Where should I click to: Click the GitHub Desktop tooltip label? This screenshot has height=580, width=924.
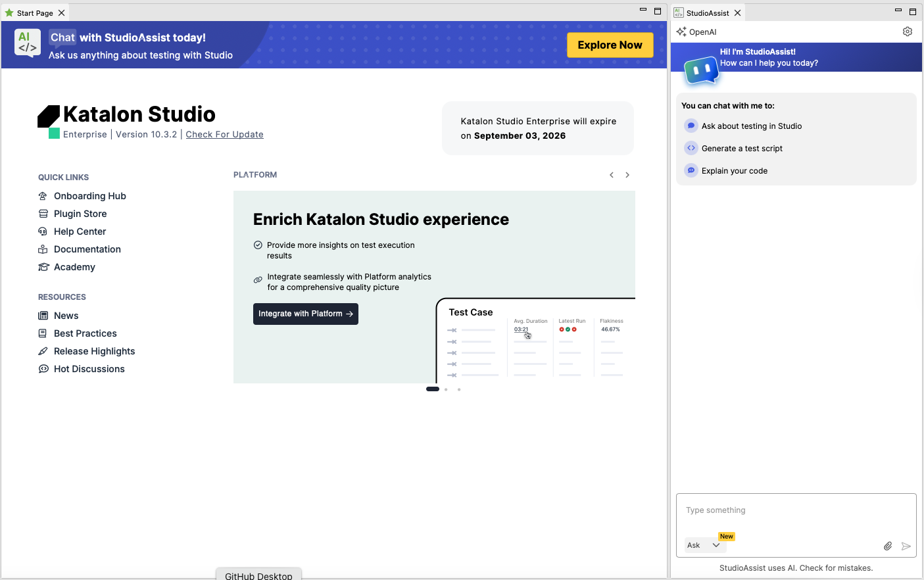pyautogui.click(x=258, y=575)
